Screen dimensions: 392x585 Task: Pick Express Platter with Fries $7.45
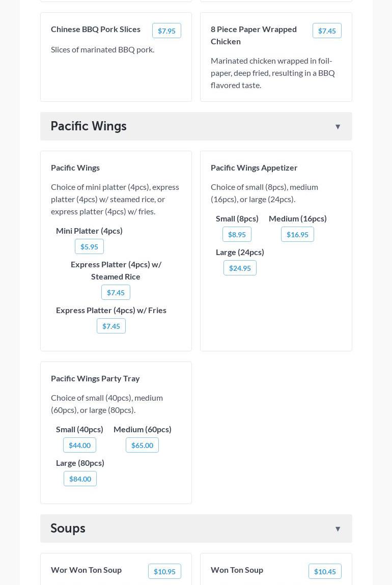pos(111,326)
